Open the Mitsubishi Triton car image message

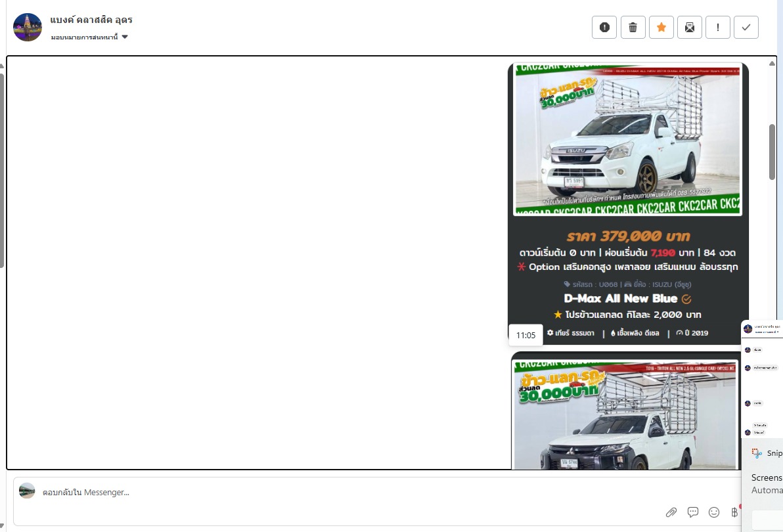pyautogui.click(x=625, y=415)
